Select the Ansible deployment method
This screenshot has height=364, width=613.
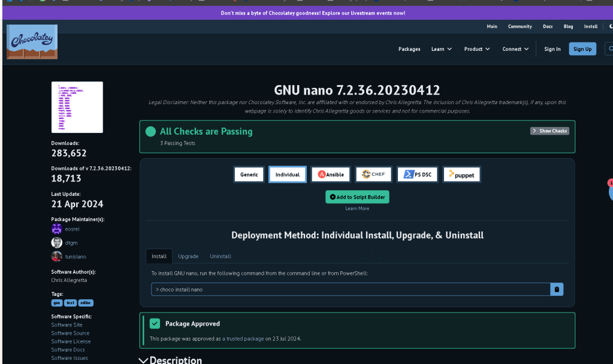pos(331,175)
